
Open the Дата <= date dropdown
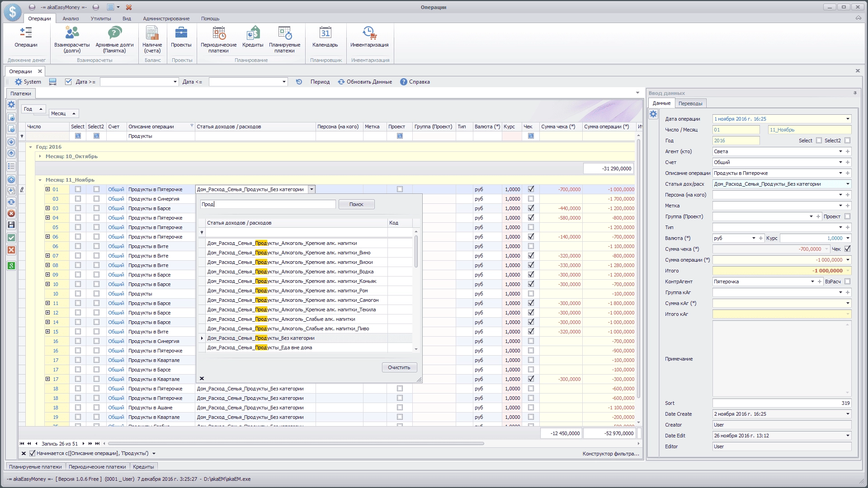[x=284, y=82]
